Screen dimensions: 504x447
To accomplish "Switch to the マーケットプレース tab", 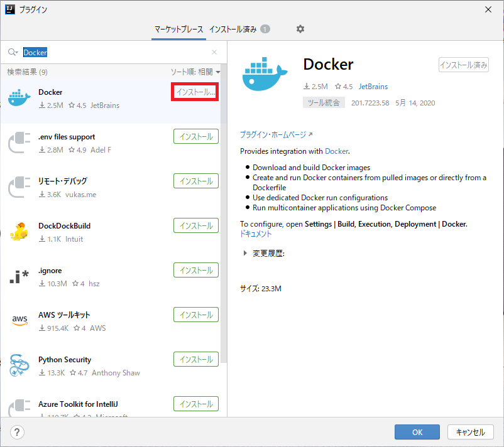I will [x=178, y=30].
